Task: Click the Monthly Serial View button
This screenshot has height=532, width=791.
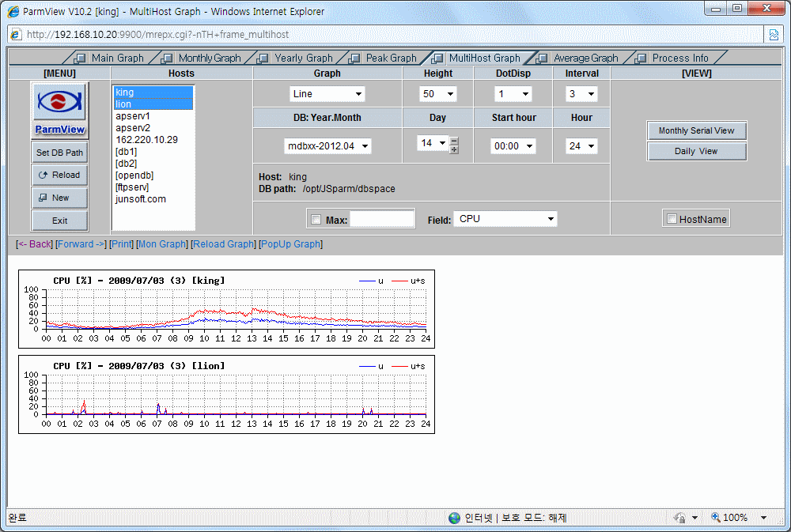Action: click(x=696, y=130)
